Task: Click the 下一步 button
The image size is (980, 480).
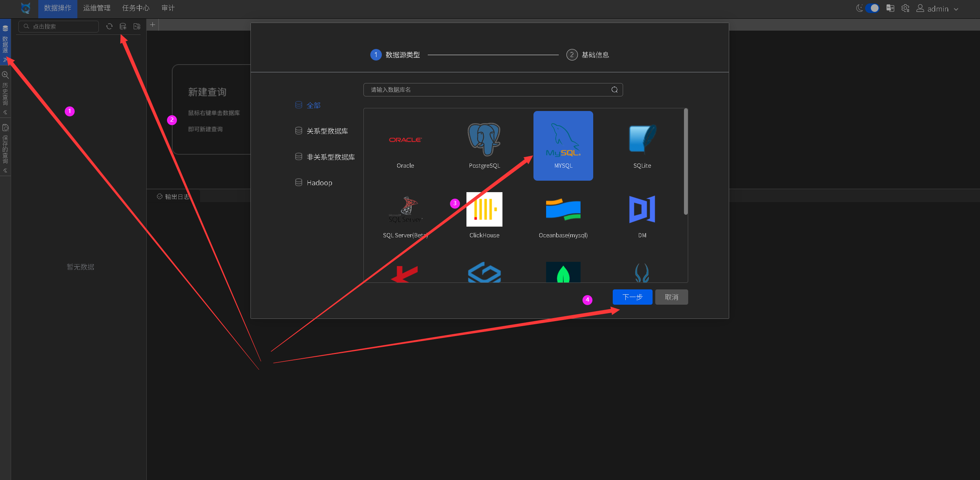Action: [x=632, y=297]
